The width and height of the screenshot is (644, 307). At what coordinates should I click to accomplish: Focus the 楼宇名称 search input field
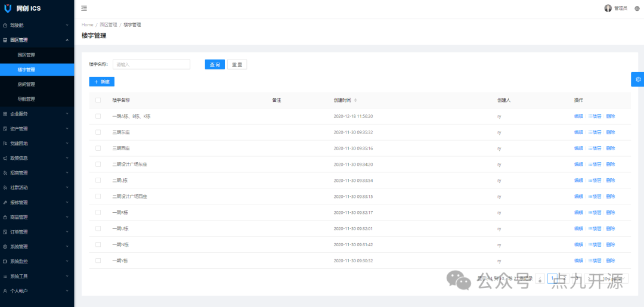point(151,64)
